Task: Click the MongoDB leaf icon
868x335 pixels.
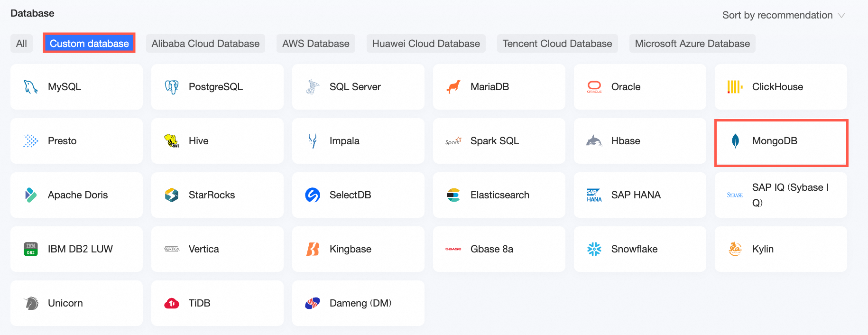Action: pos(735,141)
